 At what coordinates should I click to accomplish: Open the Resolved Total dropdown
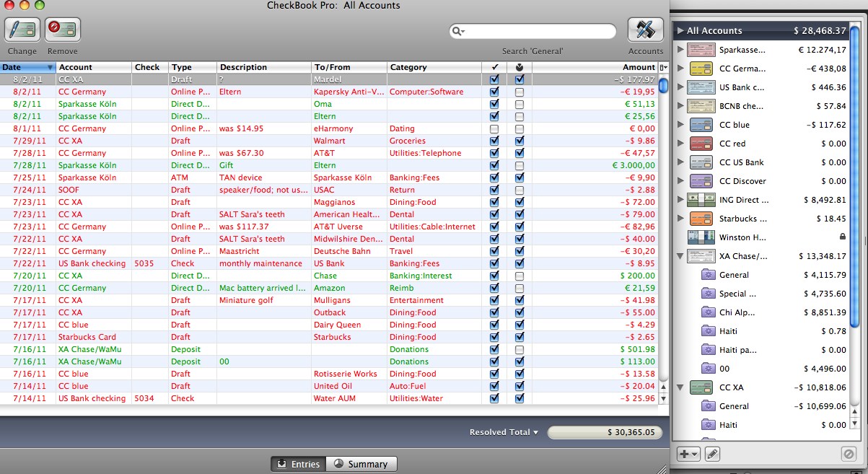point(504,432)
